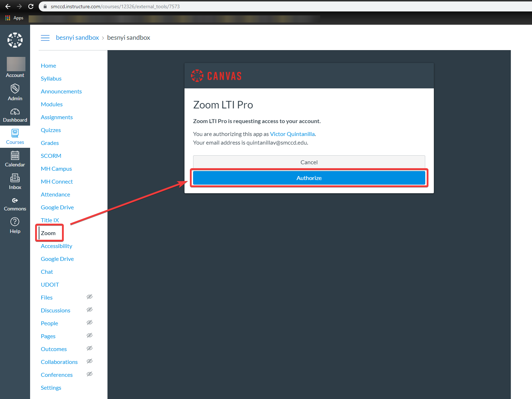The width and height of the screenshot is (532, 399).
Task: Open SCORM in course menu
Action: point(51,156)
